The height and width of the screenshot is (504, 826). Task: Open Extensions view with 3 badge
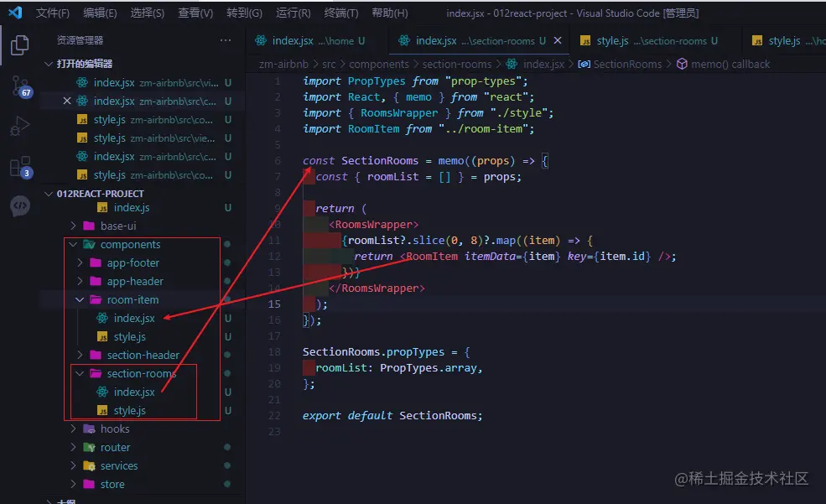(x=20, y=168)
